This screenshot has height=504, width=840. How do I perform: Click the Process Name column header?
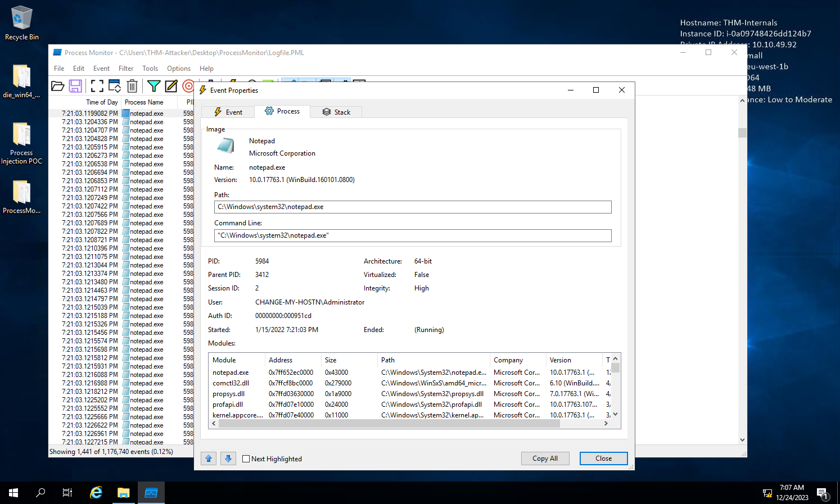click(150, 102)
